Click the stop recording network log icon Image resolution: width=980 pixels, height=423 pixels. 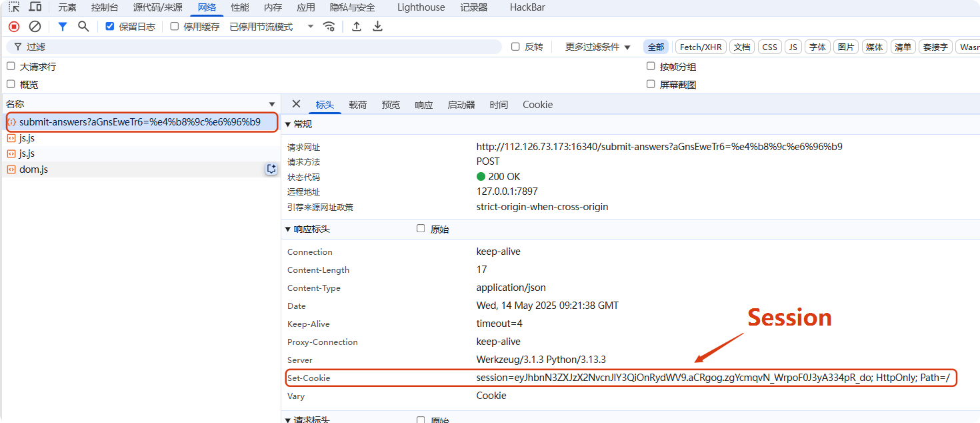click(14, 27)
